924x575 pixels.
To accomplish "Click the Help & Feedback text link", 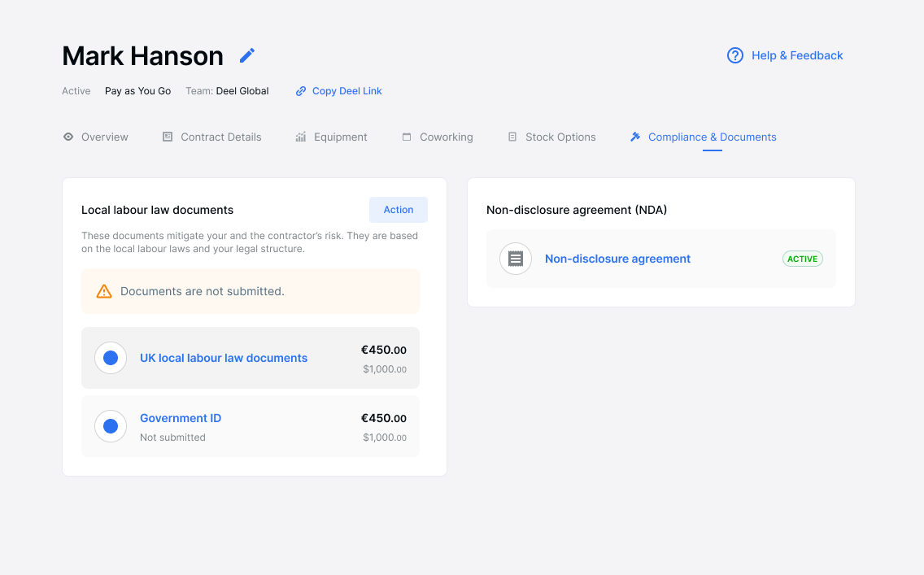I will click(796, 55).
